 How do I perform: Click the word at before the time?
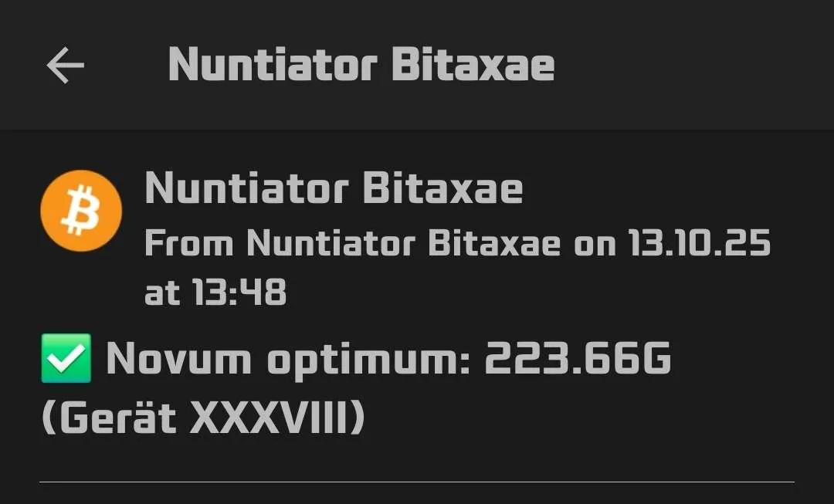pyautogui.click(x=162, y=293)
